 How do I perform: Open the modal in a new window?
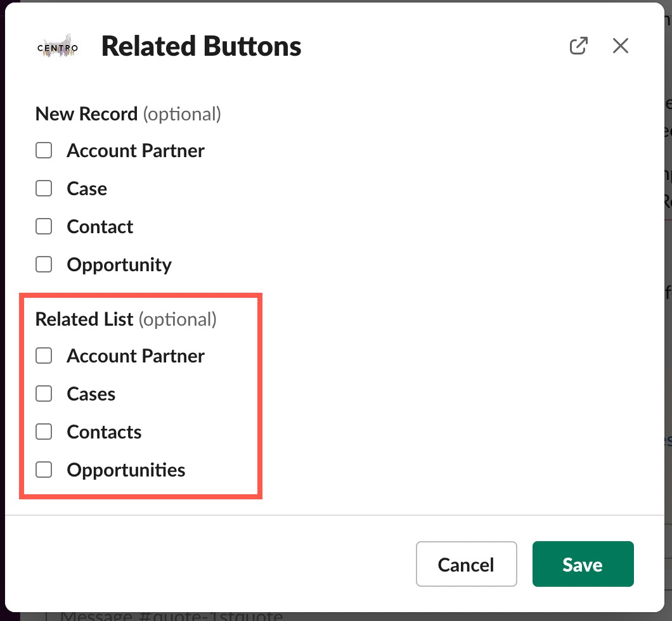coord(578,46)
